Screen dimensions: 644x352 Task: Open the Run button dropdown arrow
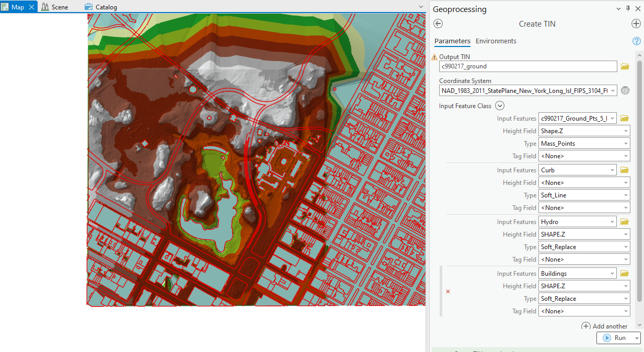click(x=636, y=338)
